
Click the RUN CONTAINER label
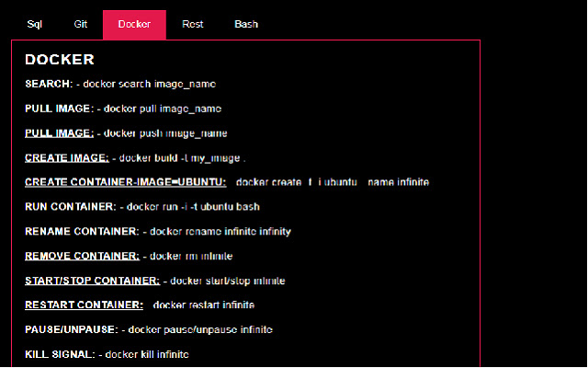[71, 207]
